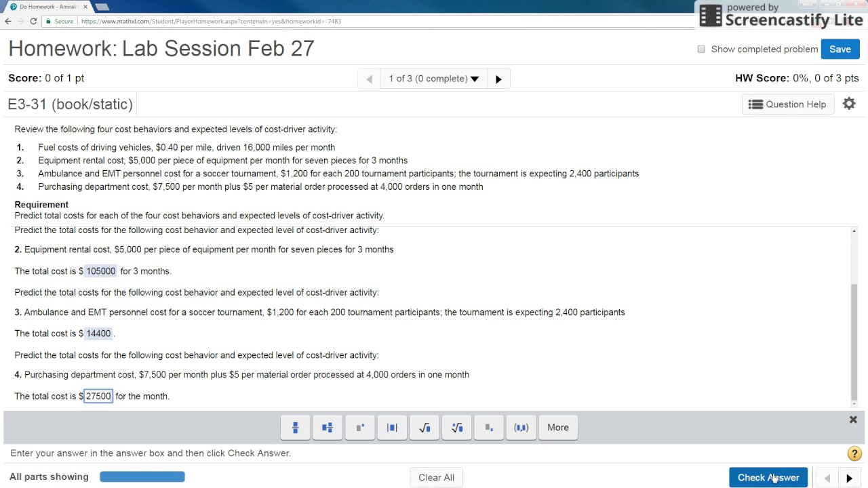
Task: Go to the next question arrow
Action: tap(498, 79)
